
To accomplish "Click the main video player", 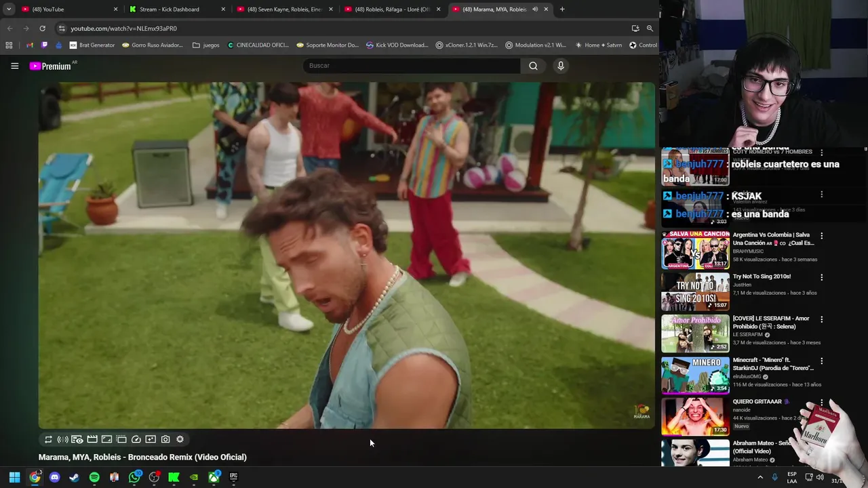I will tap(347, 256).
